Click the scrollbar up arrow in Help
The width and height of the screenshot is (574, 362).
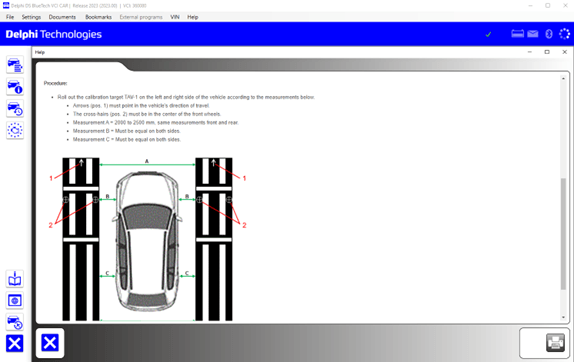[x=563, y=79]
